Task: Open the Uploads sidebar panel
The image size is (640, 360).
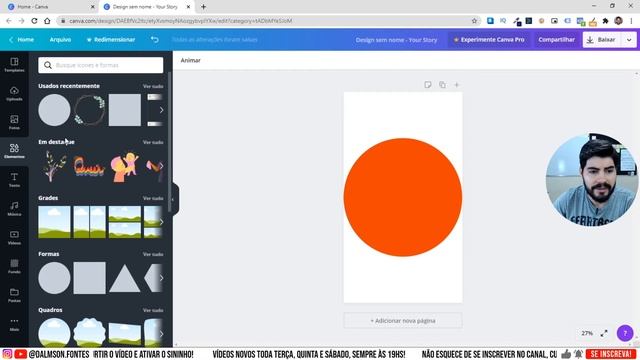Action: tap(14, 93)
